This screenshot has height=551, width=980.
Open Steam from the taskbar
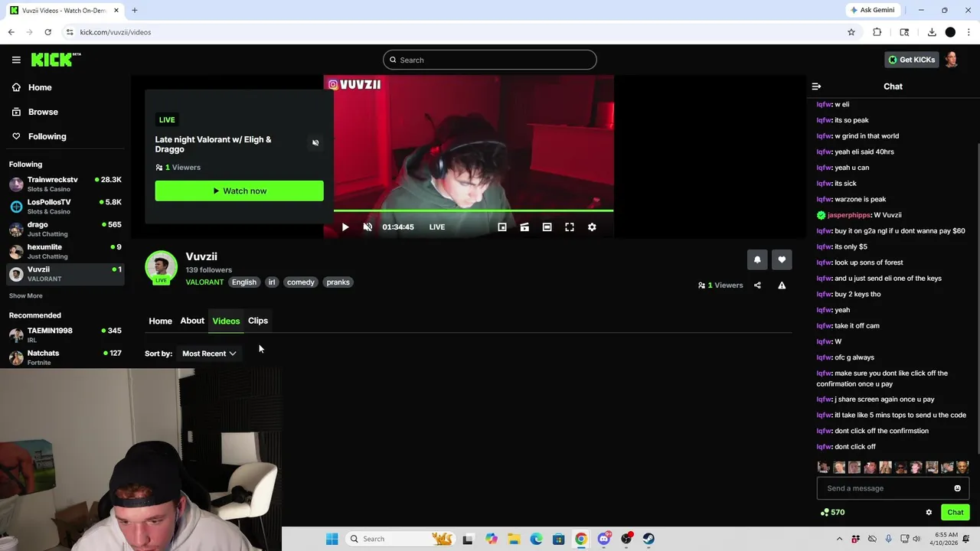coord(648,539)
